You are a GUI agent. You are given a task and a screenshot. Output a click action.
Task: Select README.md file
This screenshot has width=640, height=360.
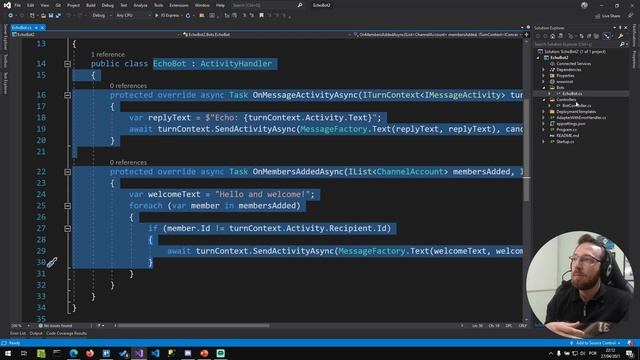pyautogui.click(x=567, y=136)
